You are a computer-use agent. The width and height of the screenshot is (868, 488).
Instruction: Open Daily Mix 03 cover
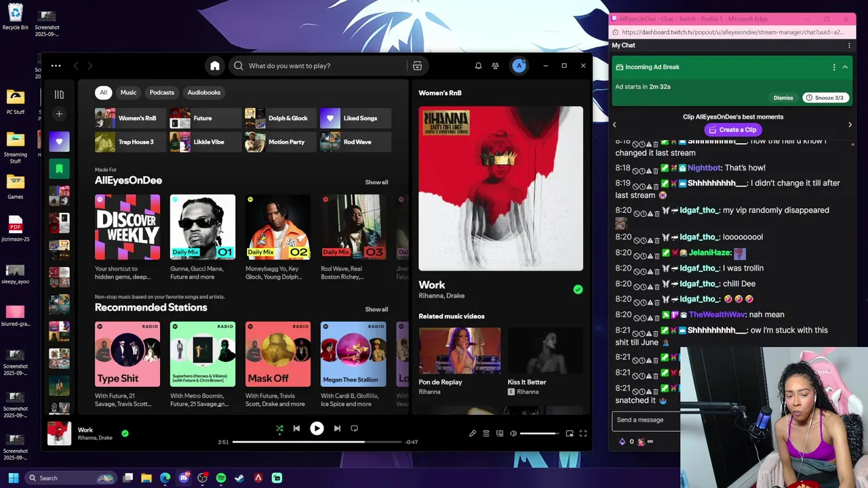[353, 227]
